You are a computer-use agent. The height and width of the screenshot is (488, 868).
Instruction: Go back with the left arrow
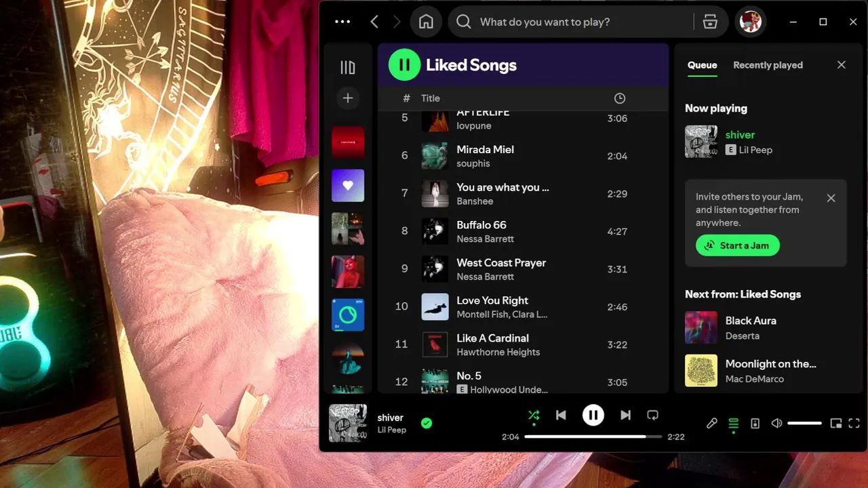(374, 22)
